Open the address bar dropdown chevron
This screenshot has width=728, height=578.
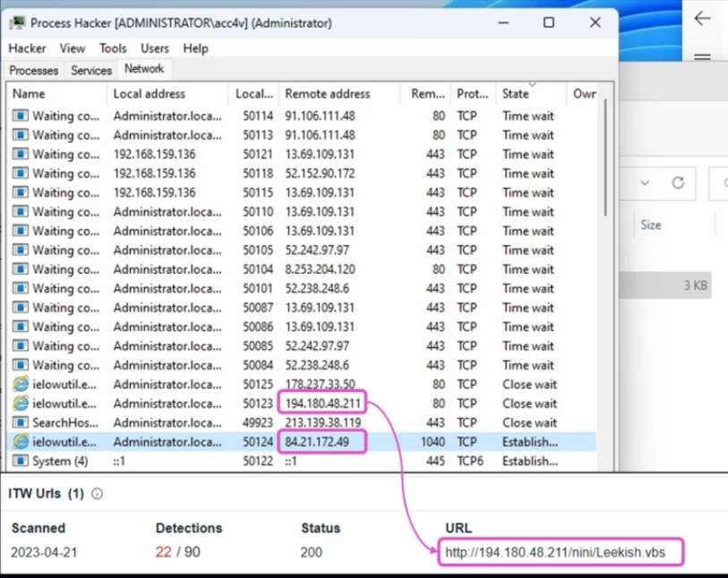click(644, 183)
